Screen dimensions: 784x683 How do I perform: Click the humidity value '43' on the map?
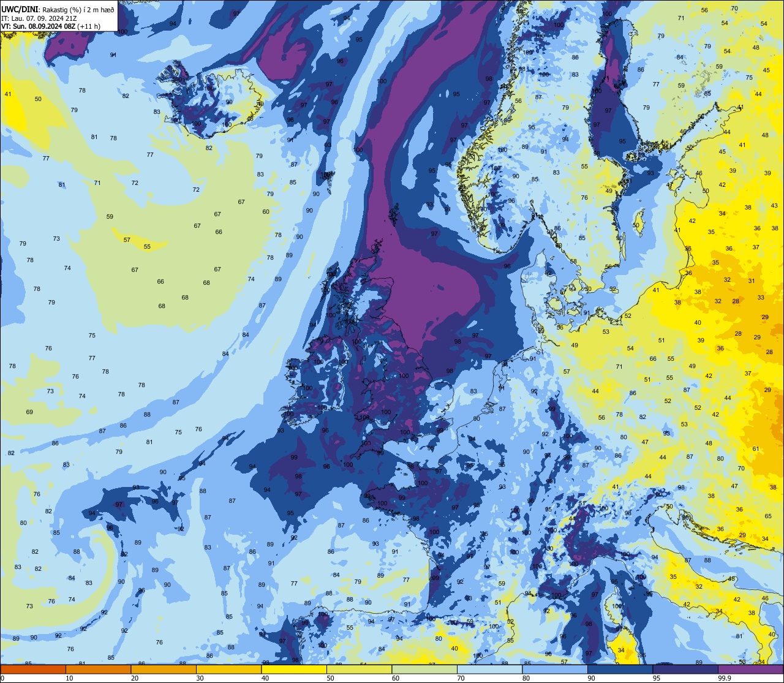[x=774, y=205]
